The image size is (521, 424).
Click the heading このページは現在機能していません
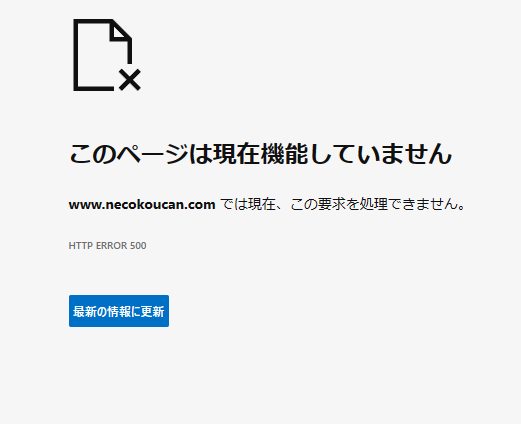click(x=260, y=154)
